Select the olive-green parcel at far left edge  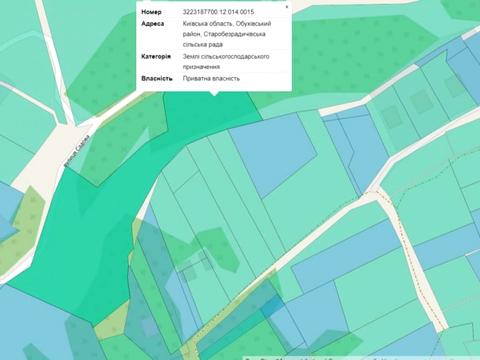pos(21,230)
